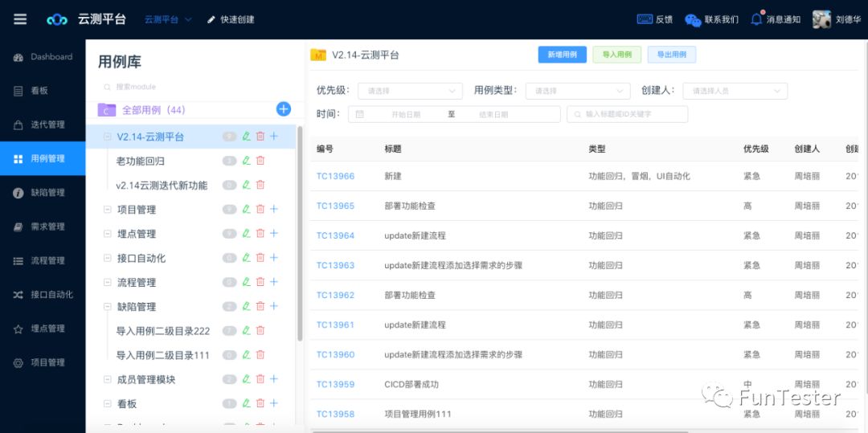
Task: Collapse the V2.14-云测平台 tree node
Action: [108, 137]
